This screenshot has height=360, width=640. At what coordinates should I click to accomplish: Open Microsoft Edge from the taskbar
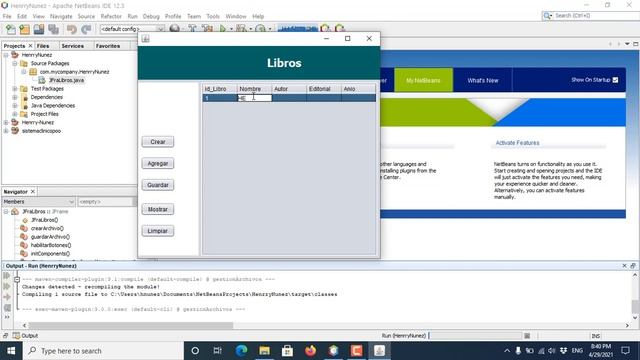tap(241, 351)
